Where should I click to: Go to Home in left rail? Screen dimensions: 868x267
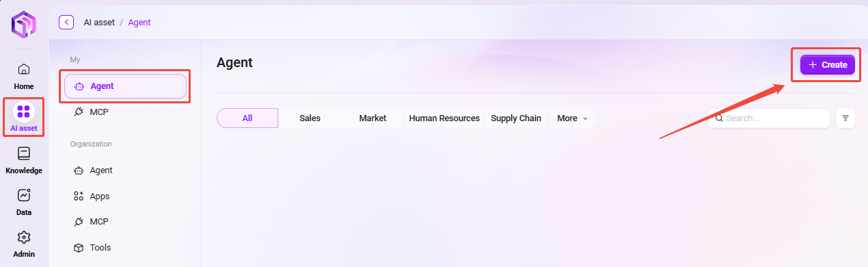(24, 76)
